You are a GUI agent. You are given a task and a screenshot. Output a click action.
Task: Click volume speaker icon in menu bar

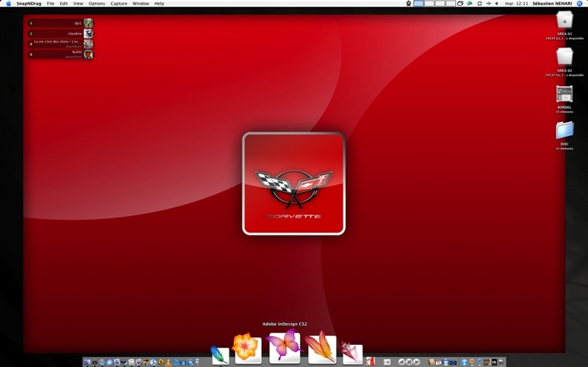[496, 4]
